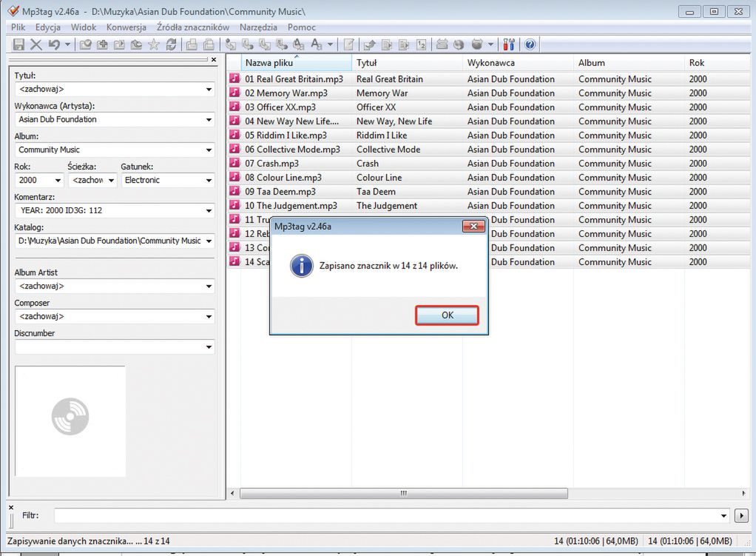
Task: Click the music note icon for 07 Crash.mp3
Action: click(x=234, y=163)
